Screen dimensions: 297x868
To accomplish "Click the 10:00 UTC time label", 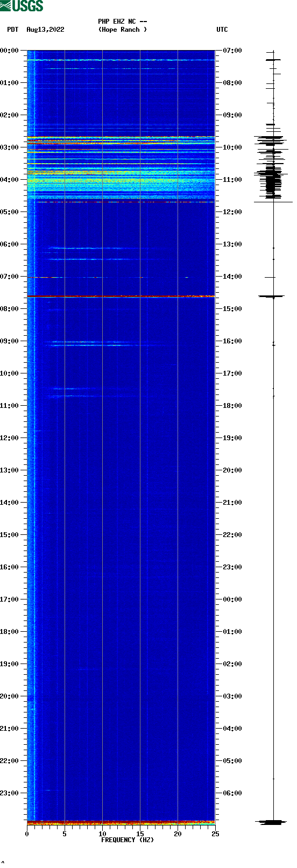I will click(x=232, y=147).
